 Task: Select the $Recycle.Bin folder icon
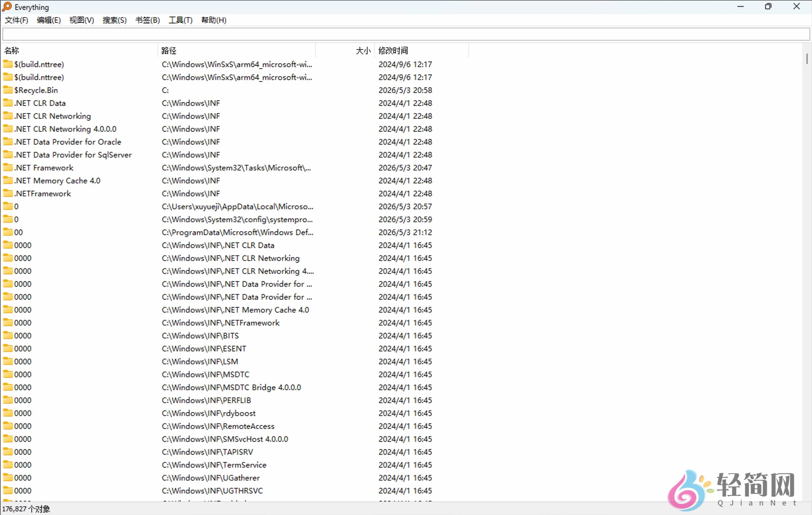click(x=8, y=90)
